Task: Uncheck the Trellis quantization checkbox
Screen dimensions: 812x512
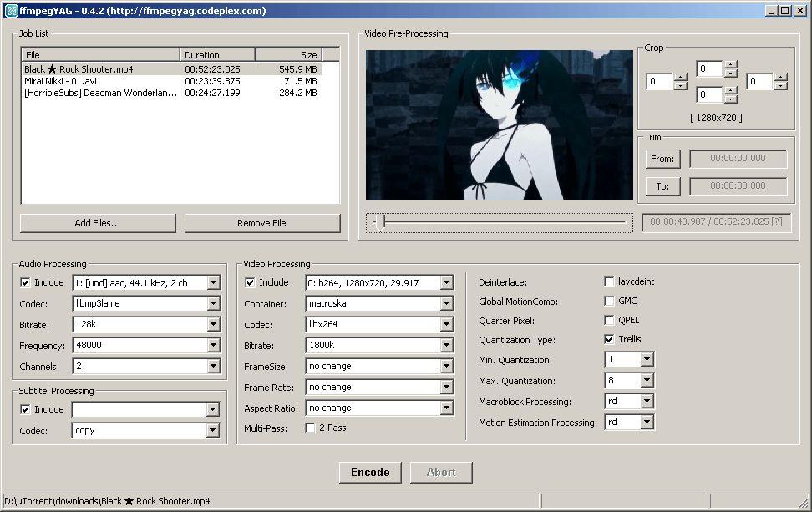Action: (x=609, y=339)
